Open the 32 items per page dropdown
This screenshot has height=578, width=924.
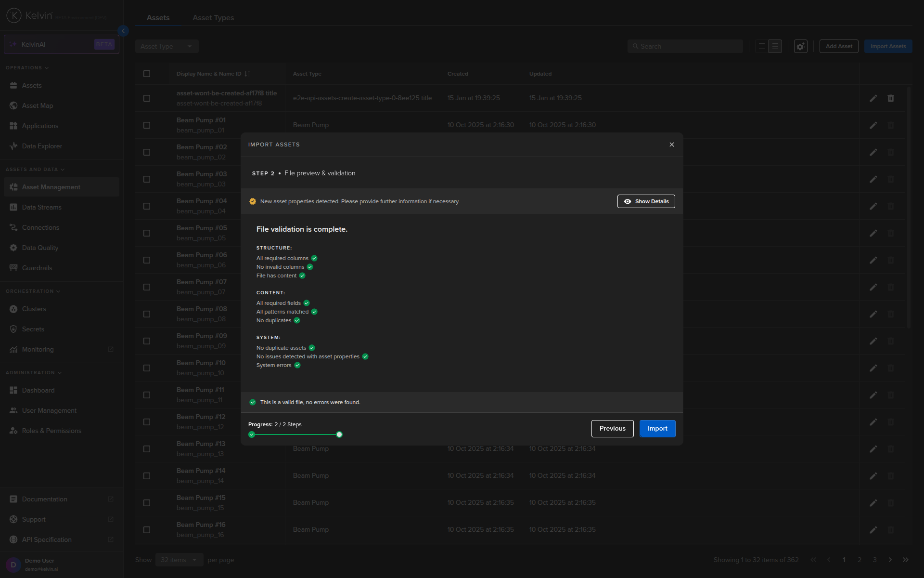(x=179, y=560)
